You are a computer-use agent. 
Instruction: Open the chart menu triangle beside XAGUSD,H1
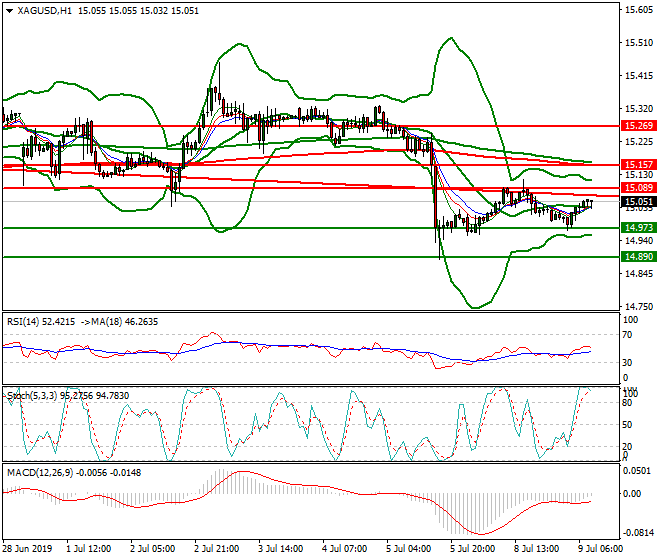click(10, 11)
